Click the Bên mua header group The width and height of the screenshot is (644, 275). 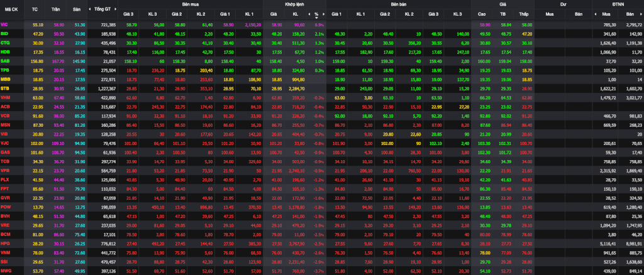coord(190,4)
